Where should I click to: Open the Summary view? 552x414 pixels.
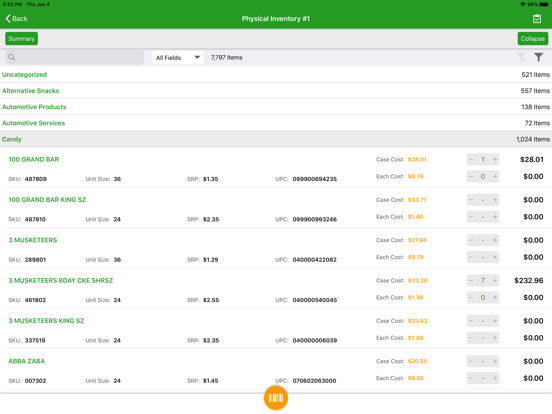point(21,39)
